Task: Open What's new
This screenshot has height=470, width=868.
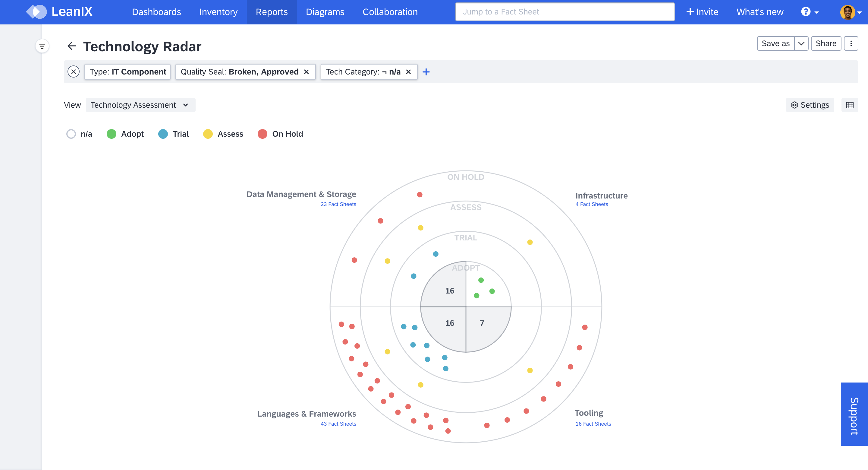Action: pos(760,12)
